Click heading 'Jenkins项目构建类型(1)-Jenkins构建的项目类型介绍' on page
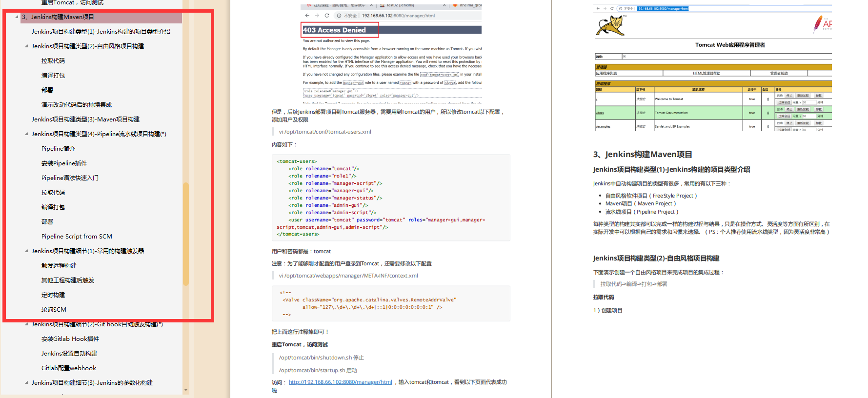 click(671, 169)
